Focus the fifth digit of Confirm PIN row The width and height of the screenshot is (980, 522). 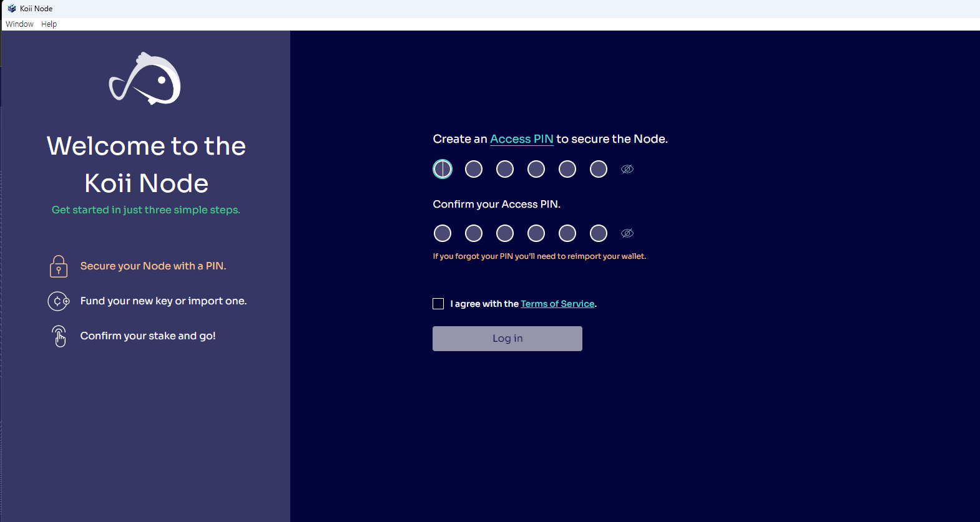[x=567, y=233]
